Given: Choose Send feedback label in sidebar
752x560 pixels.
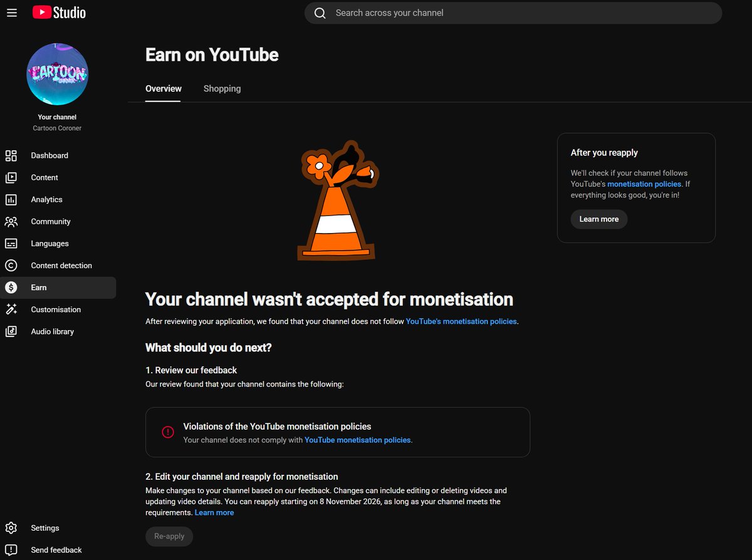Looking at the screenshot, I should 56,550.
